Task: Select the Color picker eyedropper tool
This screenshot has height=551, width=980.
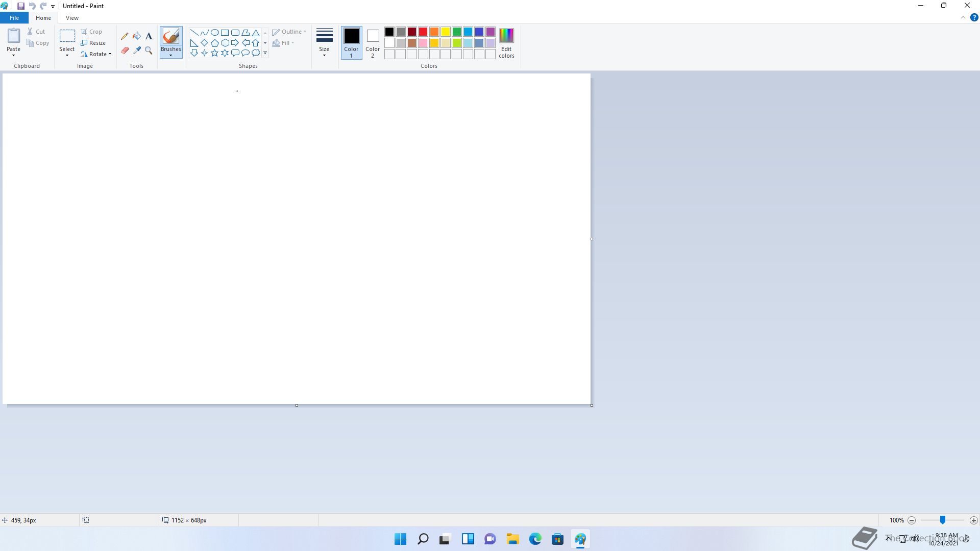Action: (137, 51)
